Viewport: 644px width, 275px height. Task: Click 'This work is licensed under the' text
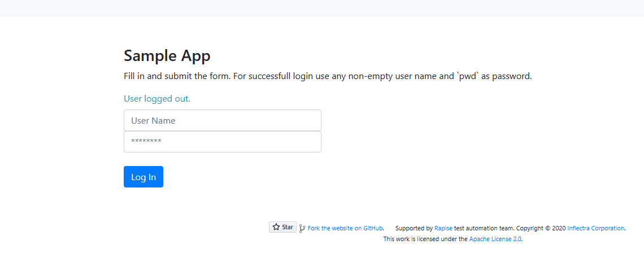pyautogui.click(x=425, y=239)
